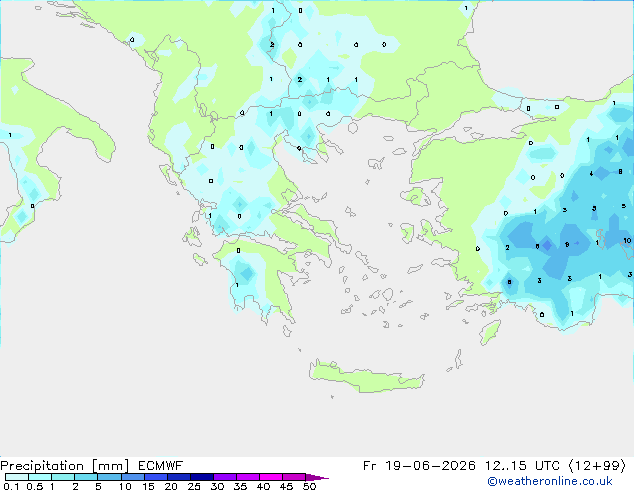This screenshot has width=634, height=490.
Task: Click Rhodes island on the map
Action: pyautogui.click(x=490, y=332)
